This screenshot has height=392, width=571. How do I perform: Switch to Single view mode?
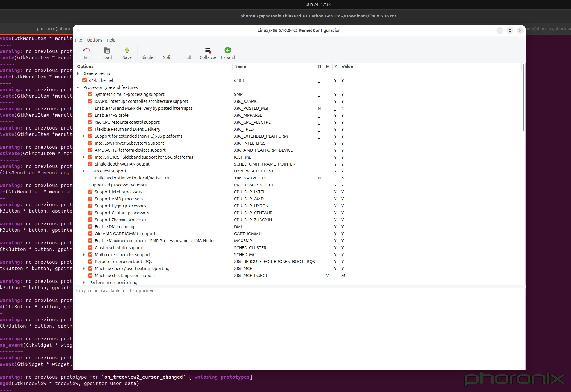[147, 53]
